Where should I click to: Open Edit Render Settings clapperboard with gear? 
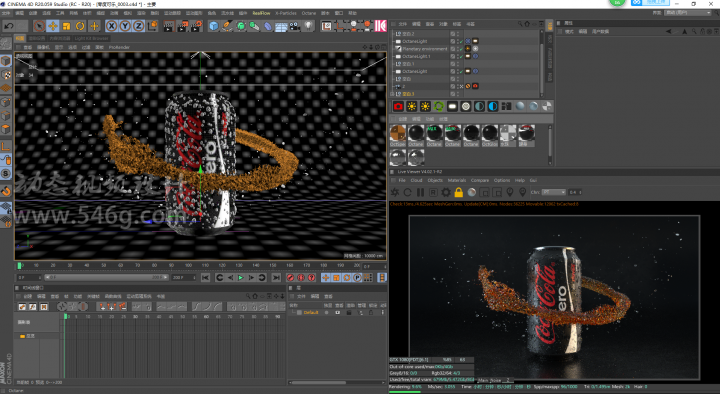(196, 26)
